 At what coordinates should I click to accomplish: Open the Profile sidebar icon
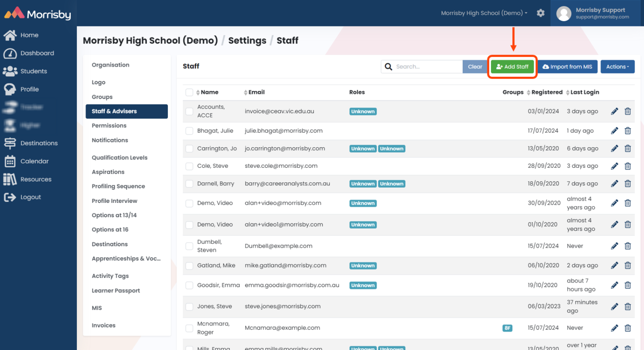click(10, 89)
